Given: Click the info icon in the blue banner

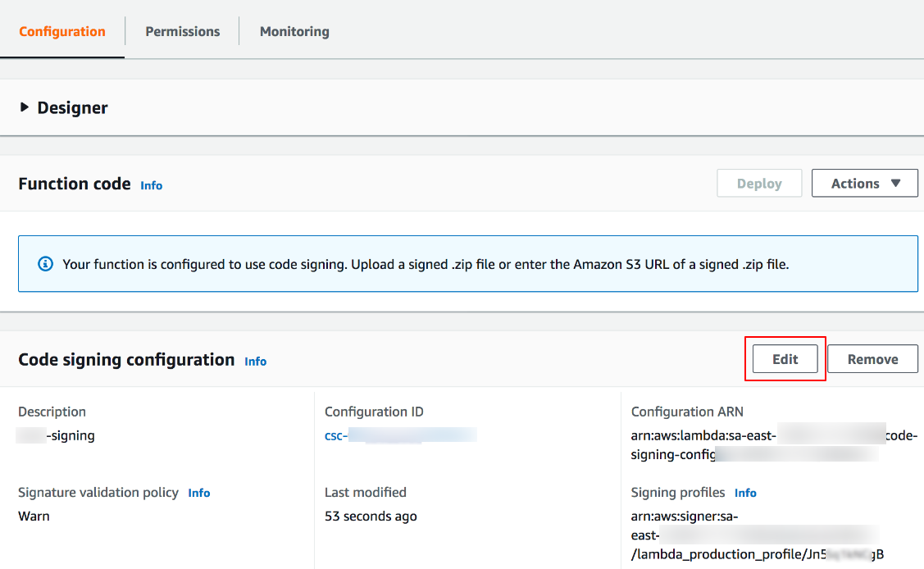Looking at the screenshot, I should 46,263.
